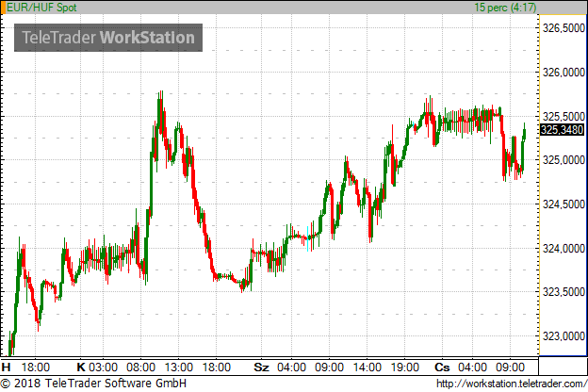Click the 2018 TeleTrader Software GmbH copyright text
588x392 pixels.
tap(93, 384)
